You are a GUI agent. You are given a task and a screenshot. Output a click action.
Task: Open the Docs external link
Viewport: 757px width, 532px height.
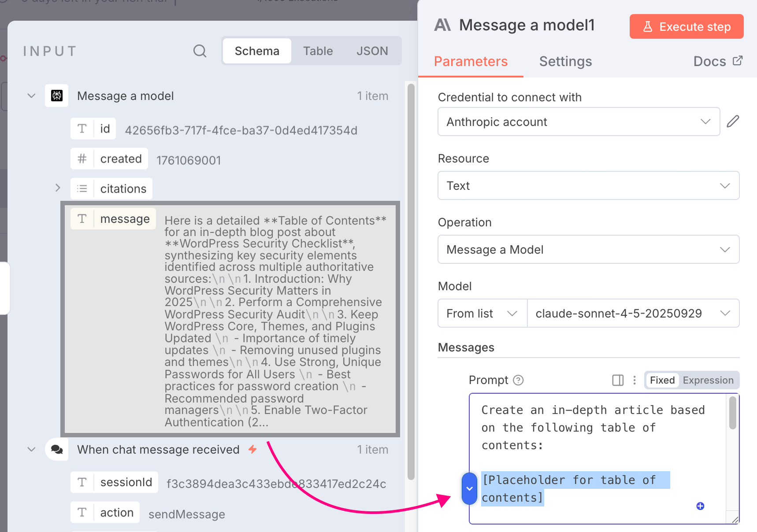tap(718, 62)
